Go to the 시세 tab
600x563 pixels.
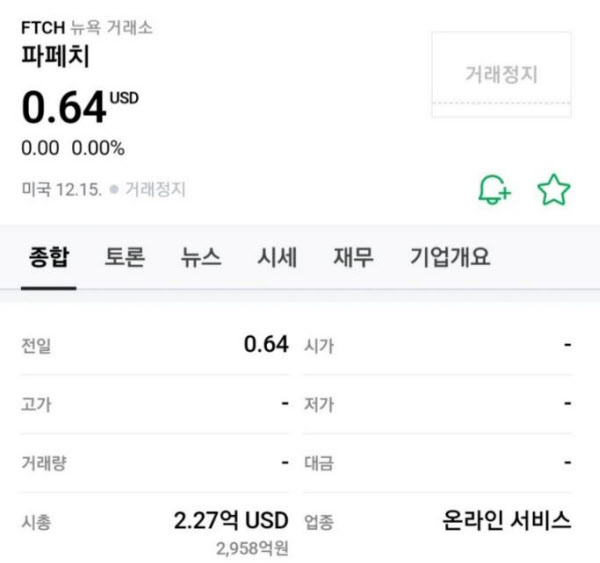click(x=277, y=257)
